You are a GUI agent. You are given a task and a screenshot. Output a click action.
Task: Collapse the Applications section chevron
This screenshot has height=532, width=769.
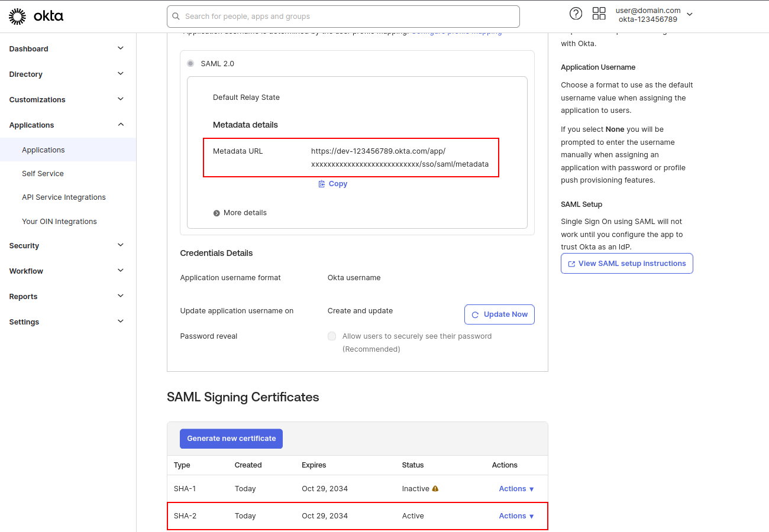point(121,125)
